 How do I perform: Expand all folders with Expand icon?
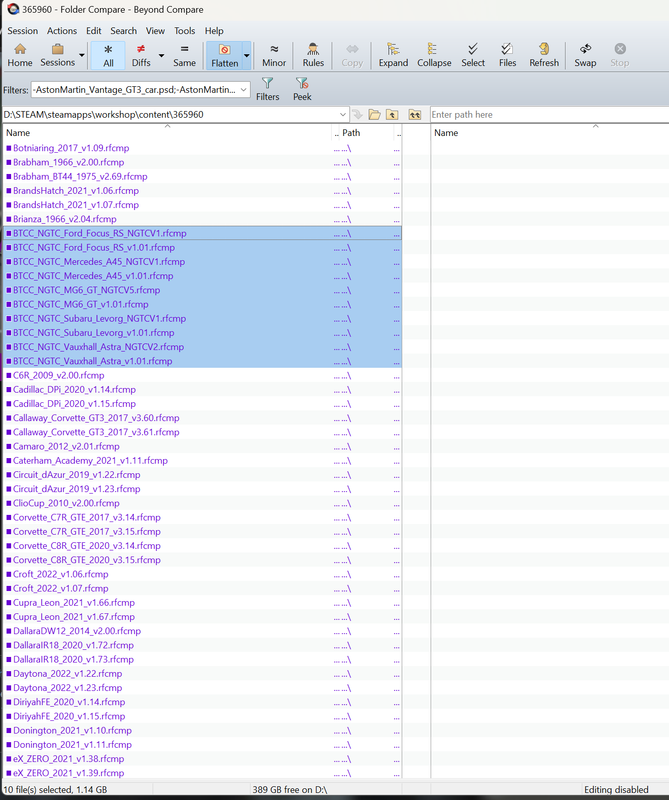[x=393, y=55]
